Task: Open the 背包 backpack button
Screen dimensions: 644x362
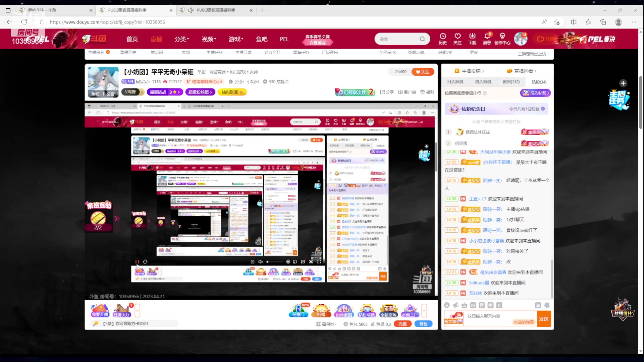Action: pyautogui.click(x=423, y=324)
